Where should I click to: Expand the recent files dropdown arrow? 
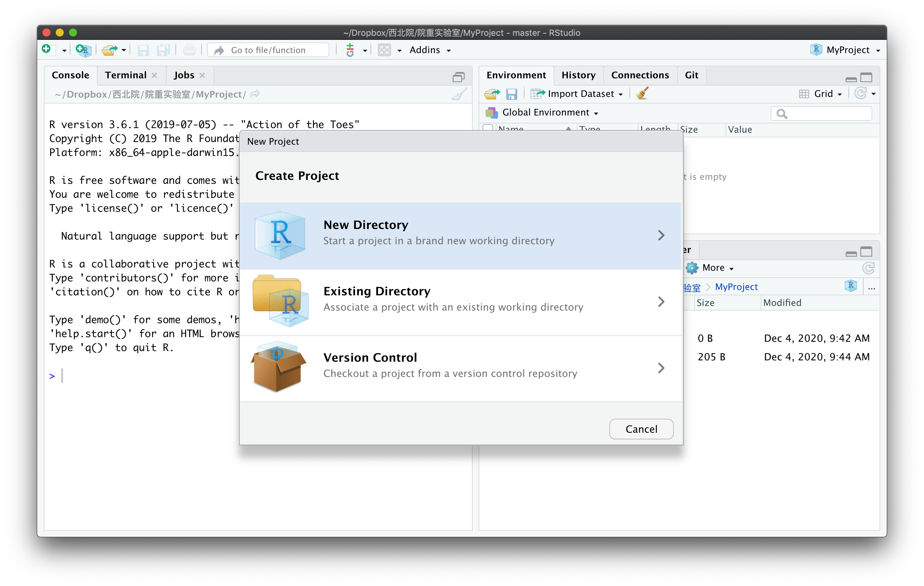click(x=123, y=50)
